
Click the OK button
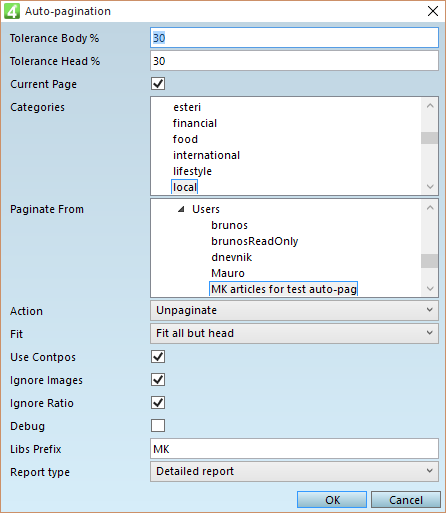pos(332,500)
